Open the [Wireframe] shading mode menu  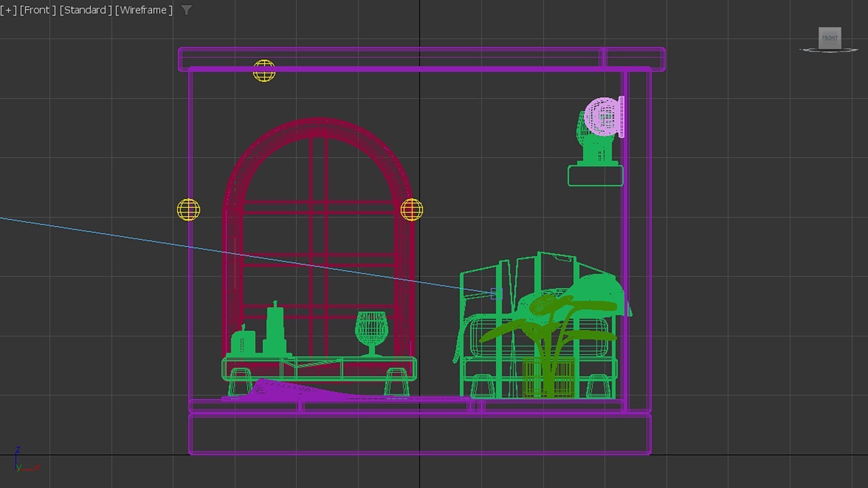pos(143,10)
